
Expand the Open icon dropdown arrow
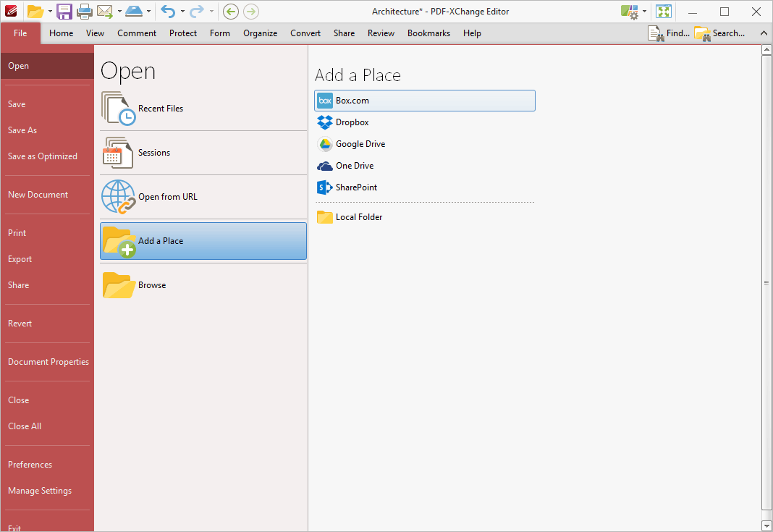50,12
